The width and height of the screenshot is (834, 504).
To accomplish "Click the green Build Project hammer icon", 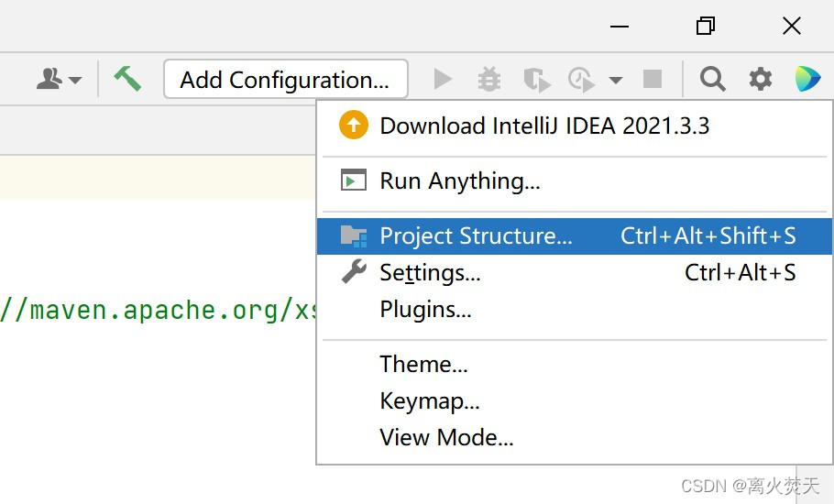I will tap(127, 79).
